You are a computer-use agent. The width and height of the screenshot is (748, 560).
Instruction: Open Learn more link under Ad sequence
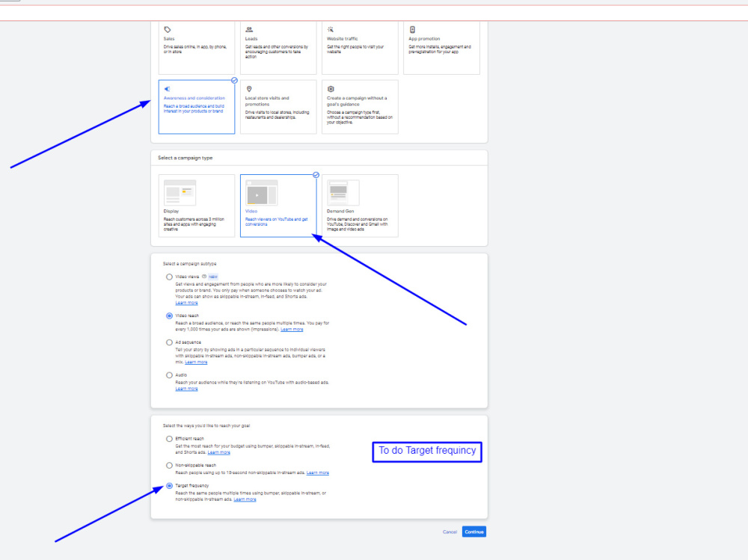pos(196,362)
